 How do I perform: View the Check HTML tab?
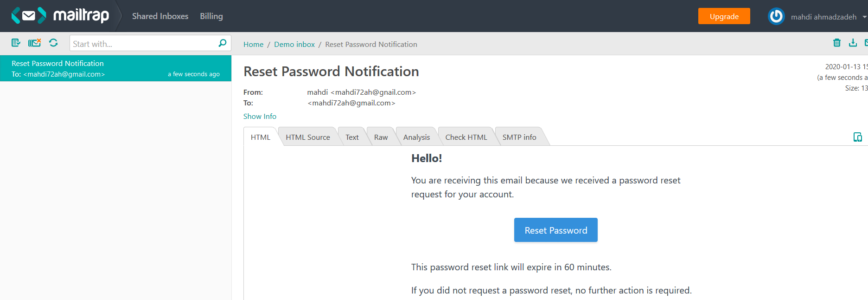coord(466,137)
